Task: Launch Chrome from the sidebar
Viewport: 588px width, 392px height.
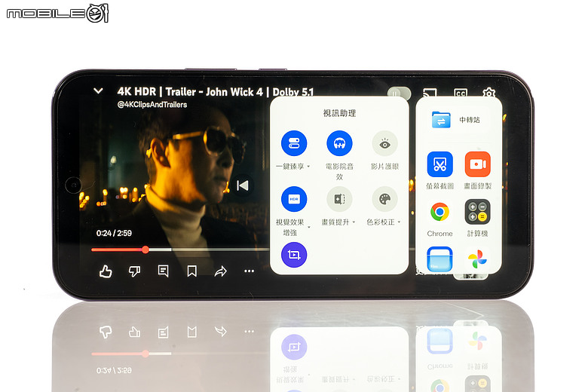Action: coord(440,213)
